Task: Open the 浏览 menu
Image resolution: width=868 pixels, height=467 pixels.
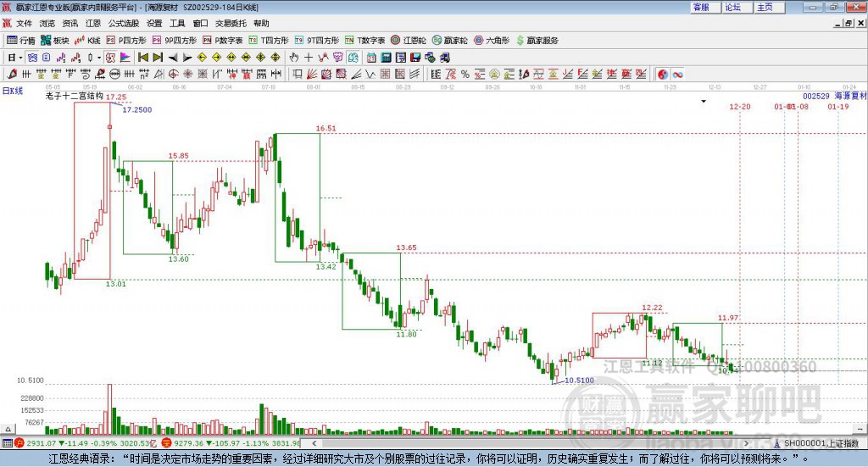Action: pyautogui.click(x=47, y=23)
